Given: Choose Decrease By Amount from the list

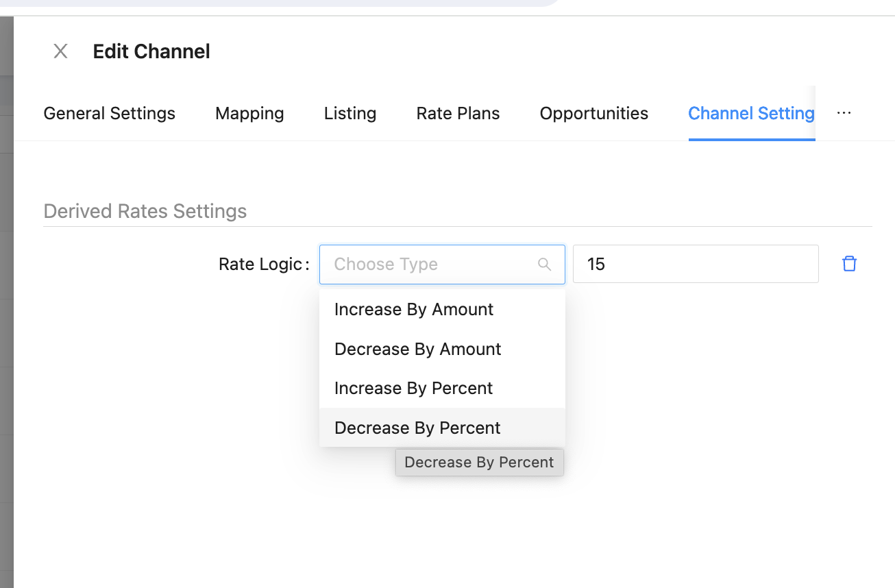Looking at the screenshot, I should (418, 350).
